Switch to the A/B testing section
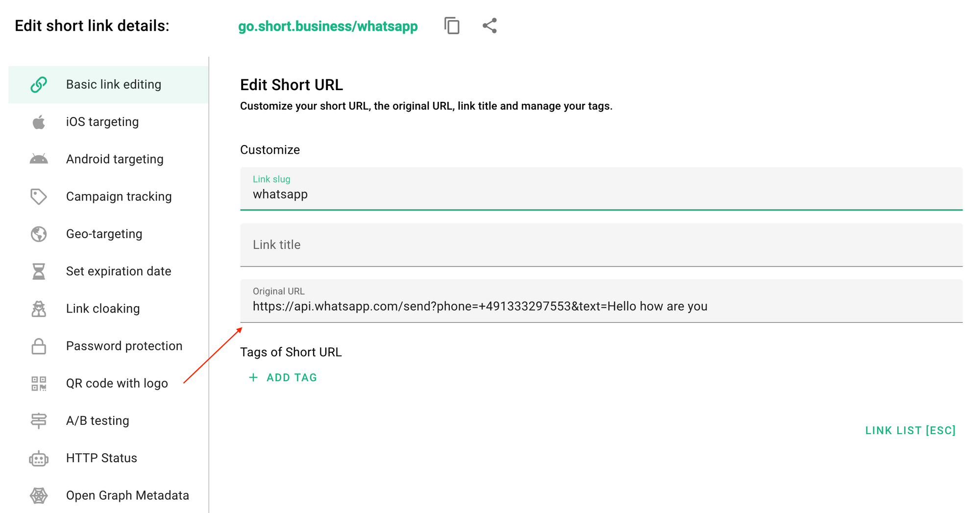980x513 pixels. click(x=97, y=420)
